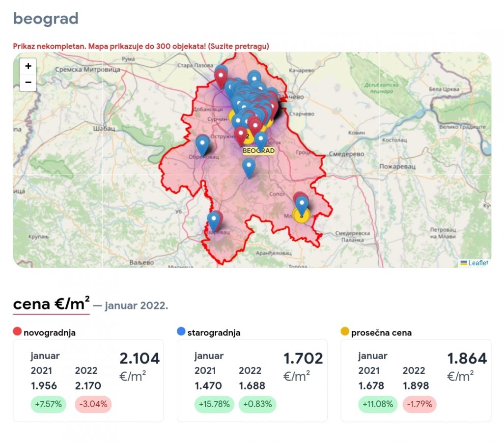Zoom out on the map
Viewport: 504px width, 442px height.
(28, 83)
